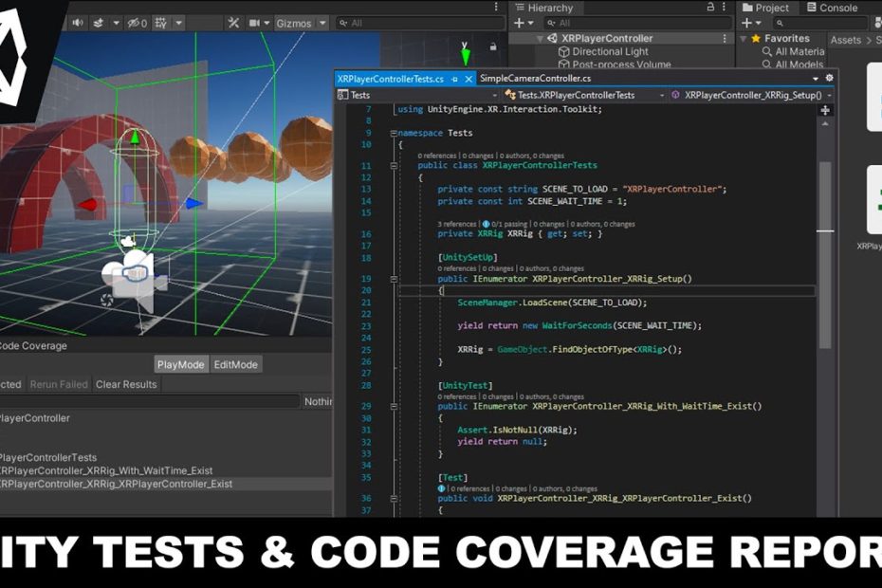The image size is (882, 588).
Task: Open Tests.XRPlayerControllerTests class dropdown
Action: [x=584, y=95]
